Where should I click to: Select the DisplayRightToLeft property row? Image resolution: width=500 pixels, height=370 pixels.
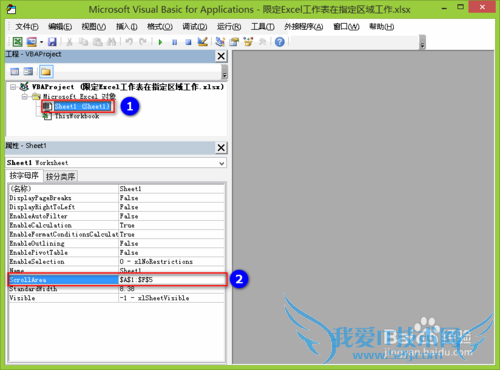[x=117, y=207]
